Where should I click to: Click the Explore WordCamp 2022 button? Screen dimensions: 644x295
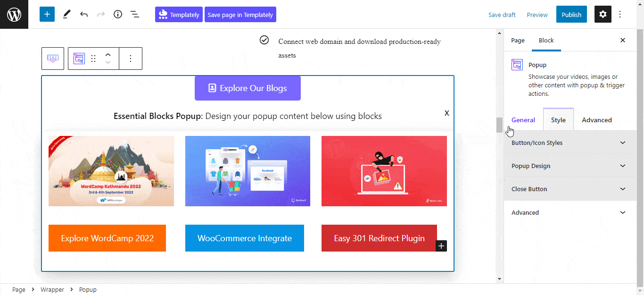pos(107,238)
